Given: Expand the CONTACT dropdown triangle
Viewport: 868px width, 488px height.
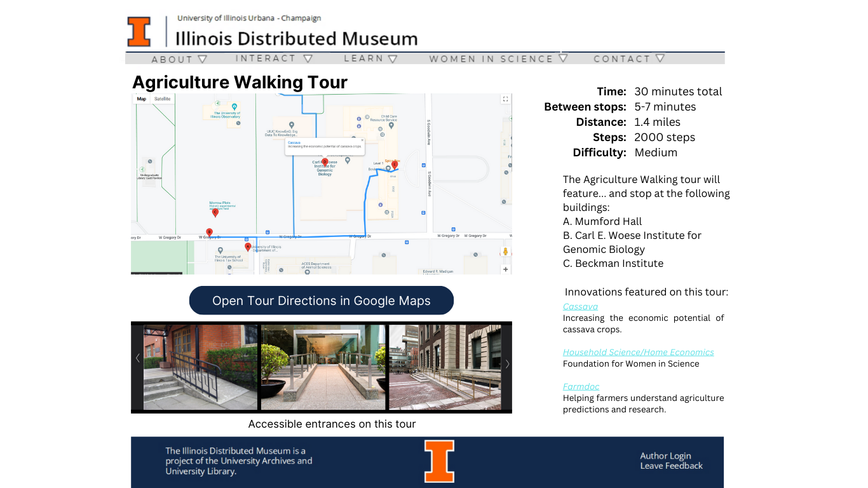Looking at the screenshot, I should click(660, 58).
